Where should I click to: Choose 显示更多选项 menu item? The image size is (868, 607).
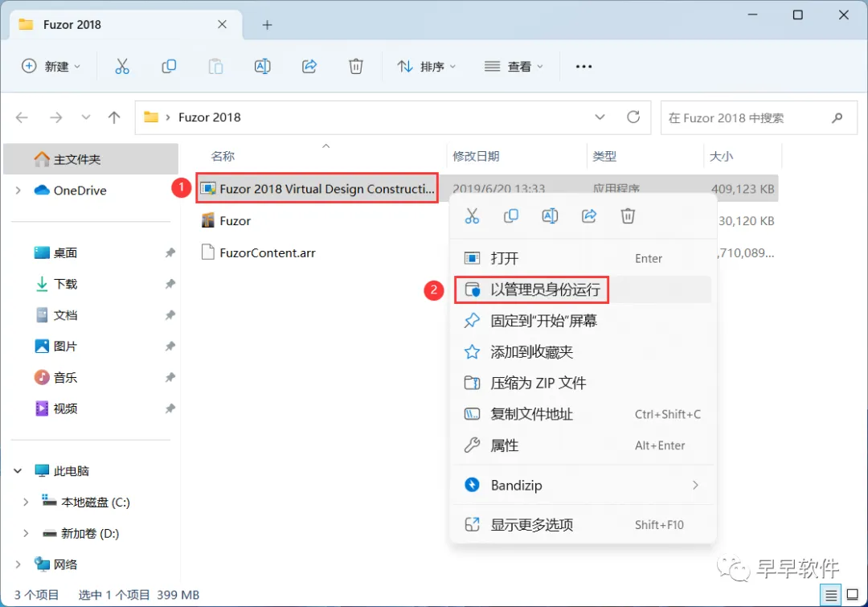coord(583,524)
